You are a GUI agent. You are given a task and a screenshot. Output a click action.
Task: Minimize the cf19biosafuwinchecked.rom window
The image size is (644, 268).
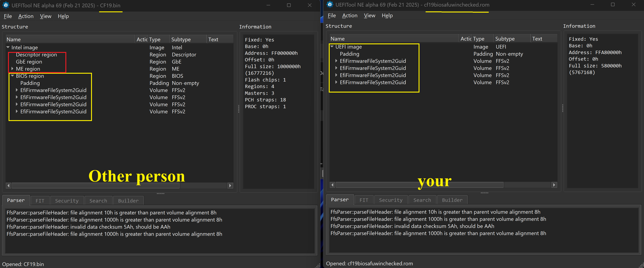[x=592, y=4]
